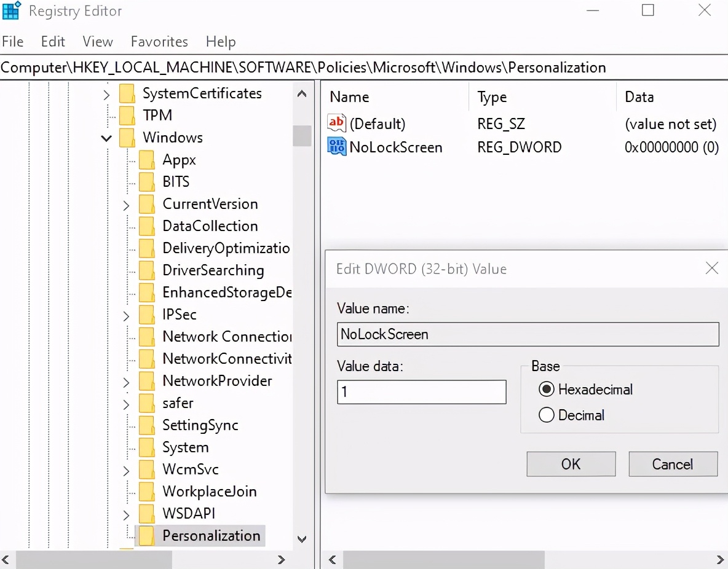728x569 pixels.
Task: Expand the NetworkProvider tree node
Action: click(x=126, y=381)
